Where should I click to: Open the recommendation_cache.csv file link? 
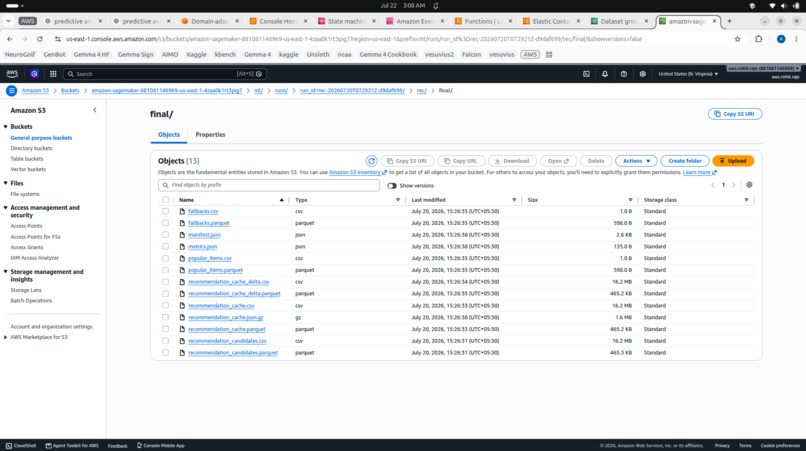click(221, 305)
